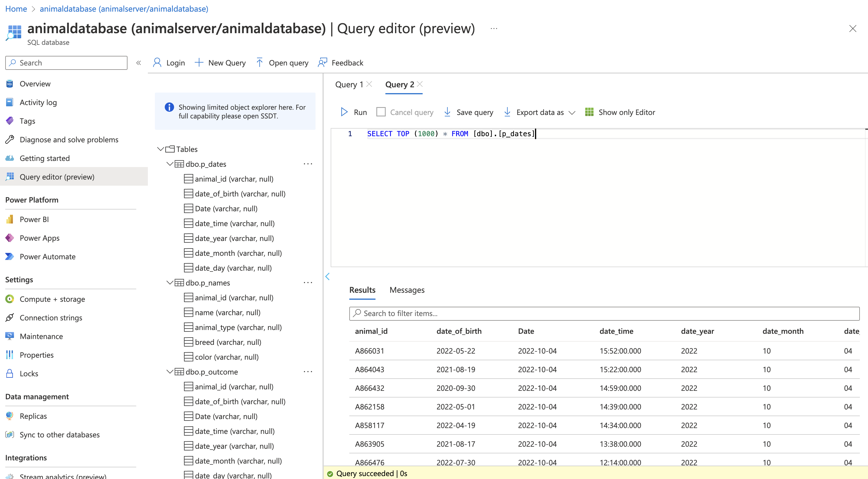
Task: Click the New Query button
Action: click(220, 63)
